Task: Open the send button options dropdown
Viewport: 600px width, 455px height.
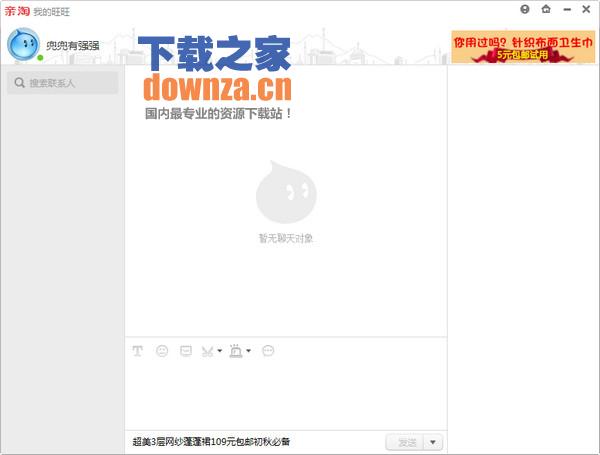Action: click(x=433, y=442)
